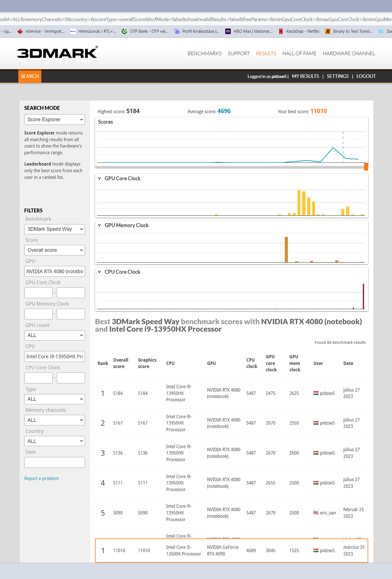Go to the Benchmarks menu
This screenshot has width=392, height=579.
(x=205, y=53)
